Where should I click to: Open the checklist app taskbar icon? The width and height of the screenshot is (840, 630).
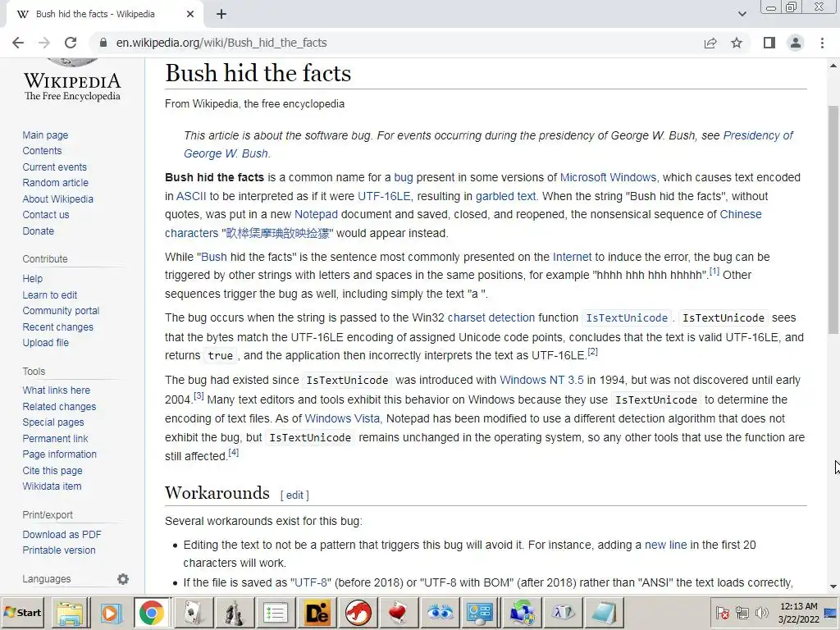276,613
